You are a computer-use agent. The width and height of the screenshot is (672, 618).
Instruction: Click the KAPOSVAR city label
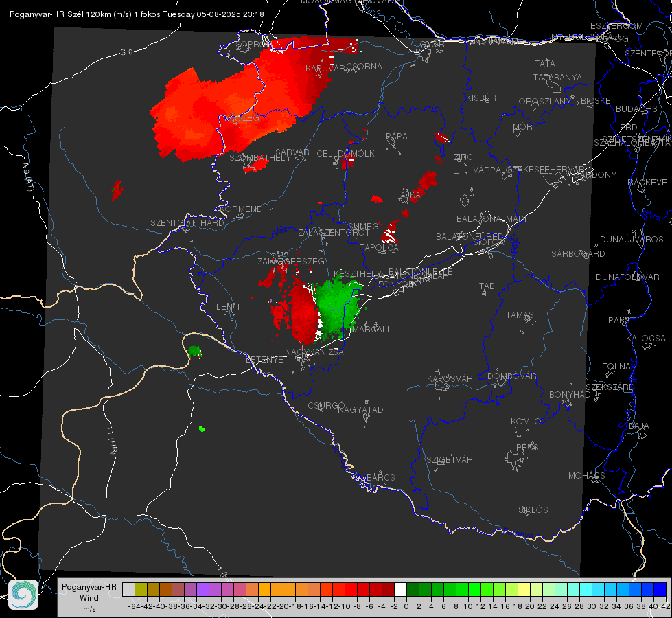pyautogui.click(x=450, y=378)
